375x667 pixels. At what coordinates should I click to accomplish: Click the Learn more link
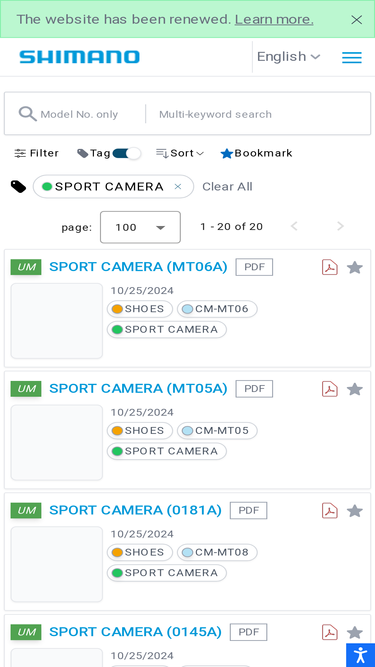tap(274, 20)
